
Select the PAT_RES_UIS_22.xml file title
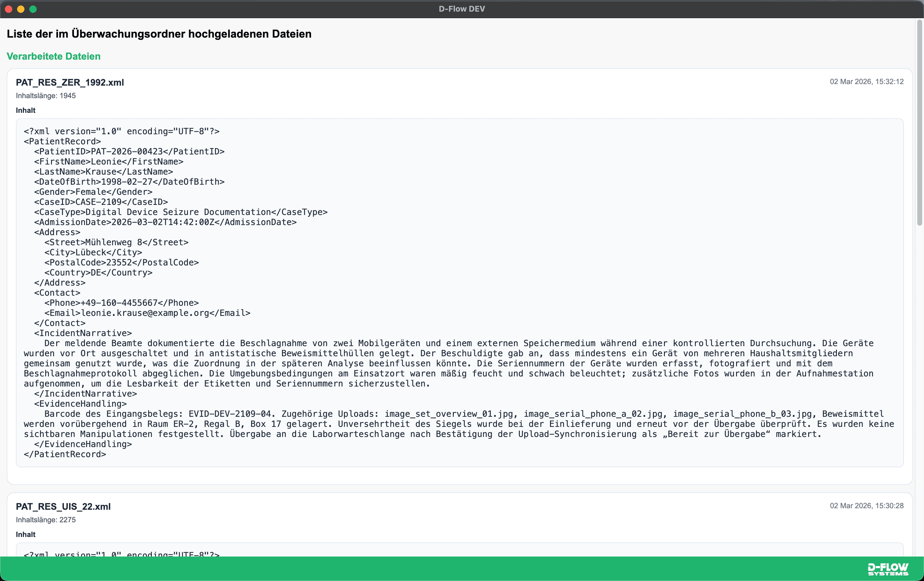tap(63, 506)
